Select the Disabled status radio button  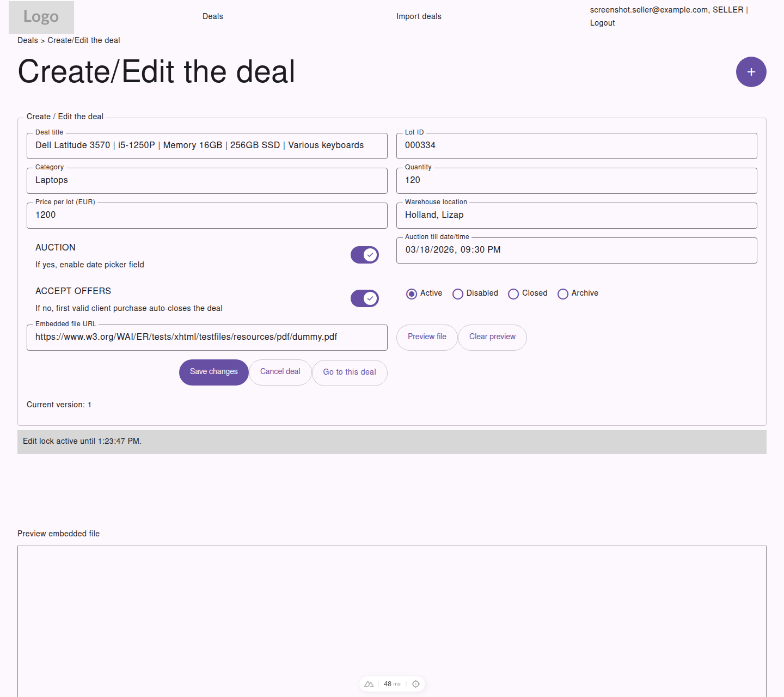[x=458, y=294]
